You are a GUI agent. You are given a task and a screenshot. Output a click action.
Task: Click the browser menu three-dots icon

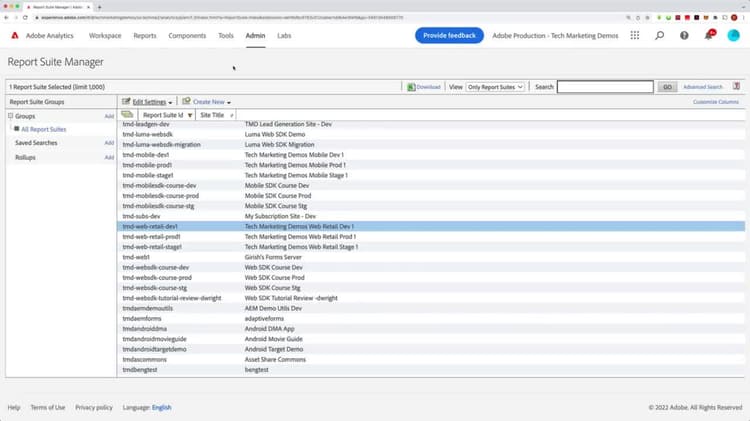tap(744, 18)
